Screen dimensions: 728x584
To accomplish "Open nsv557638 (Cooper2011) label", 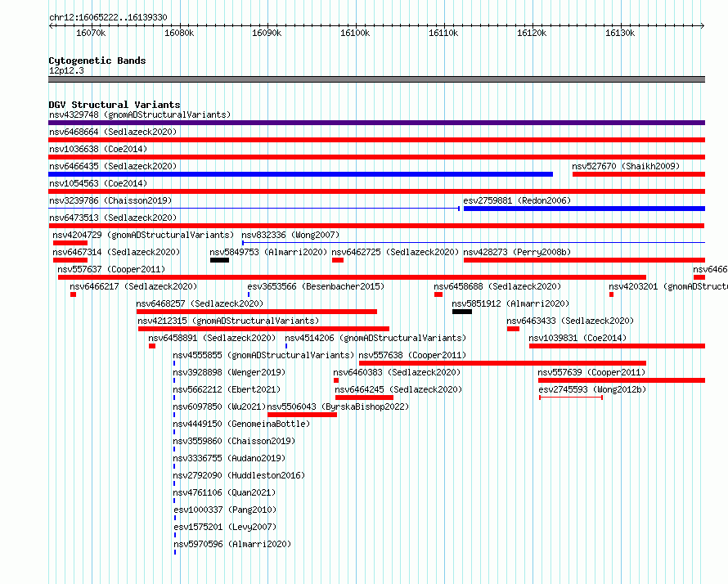I will click(x=412, y=355).
